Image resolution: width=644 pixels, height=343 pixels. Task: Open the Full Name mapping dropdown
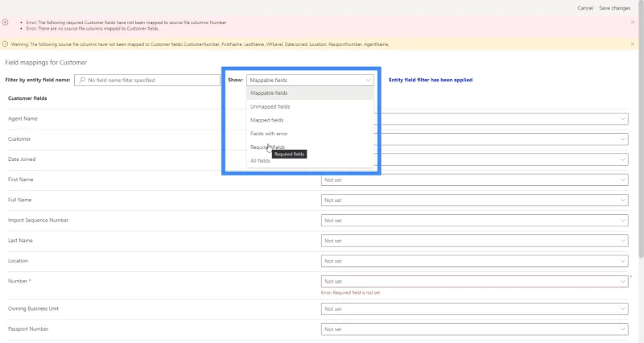click(474, 200)
